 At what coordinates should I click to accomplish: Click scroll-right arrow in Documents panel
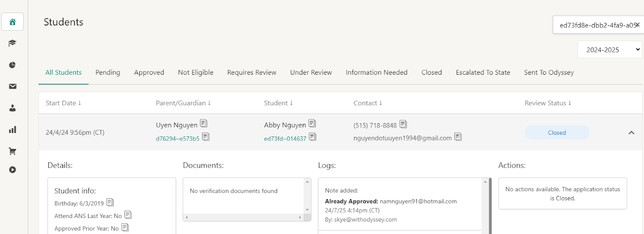tap(300, 217)
